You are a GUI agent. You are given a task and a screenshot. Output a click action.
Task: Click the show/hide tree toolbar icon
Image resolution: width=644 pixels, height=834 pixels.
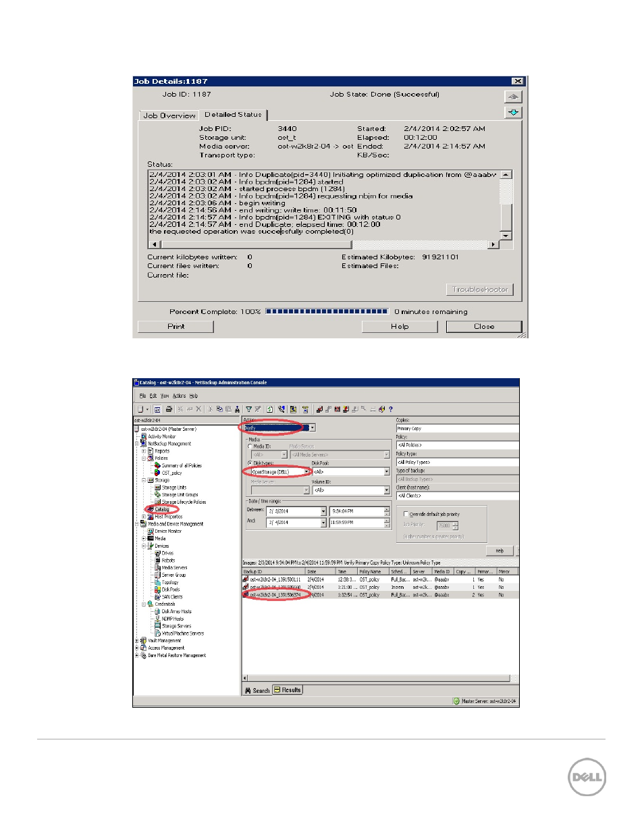point(157,409)
